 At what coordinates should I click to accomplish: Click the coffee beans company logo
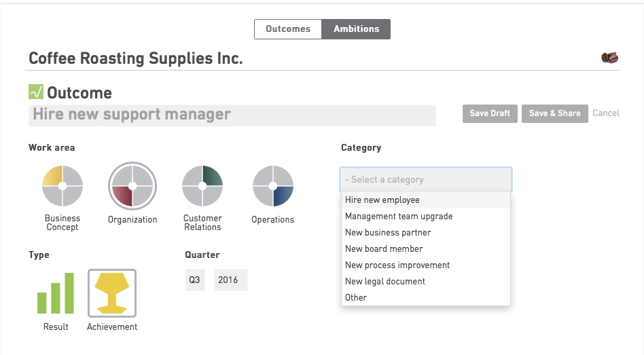[609, 58]
